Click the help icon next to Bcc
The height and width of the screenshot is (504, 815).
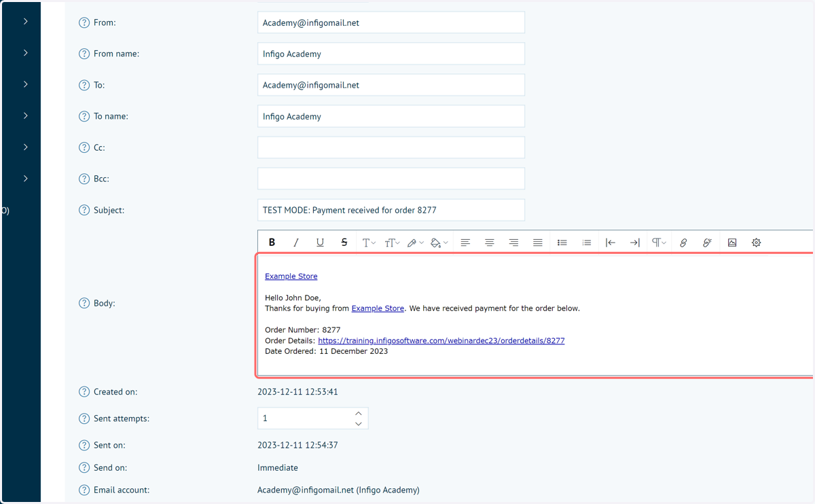tap(84, 179)
